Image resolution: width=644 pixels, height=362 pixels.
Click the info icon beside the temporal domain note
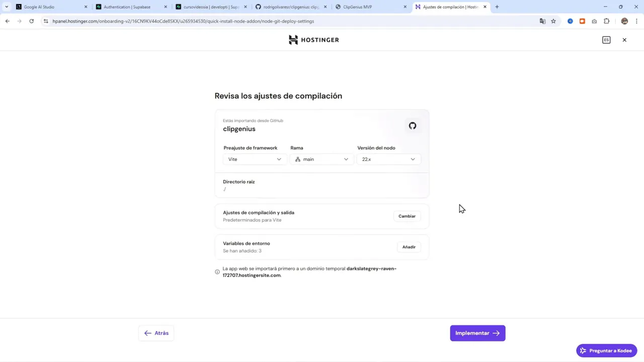click(x=217, y=271)
